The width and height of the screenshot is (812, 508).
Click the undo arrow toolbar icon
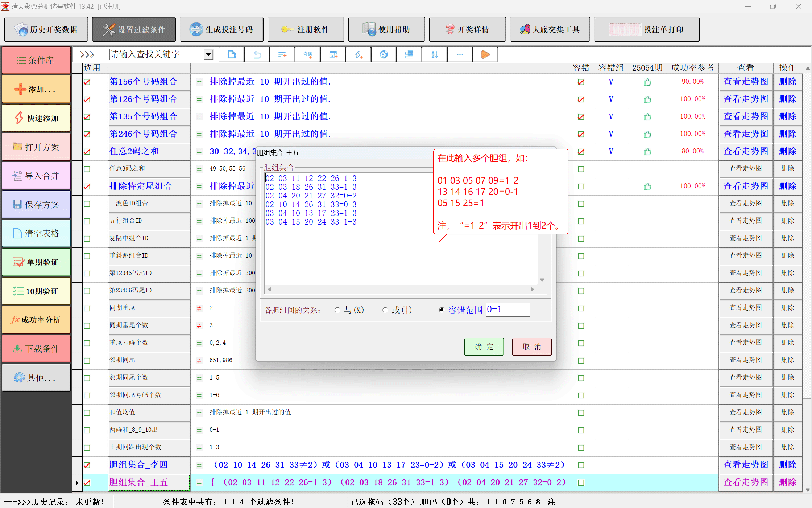[257, 54]
